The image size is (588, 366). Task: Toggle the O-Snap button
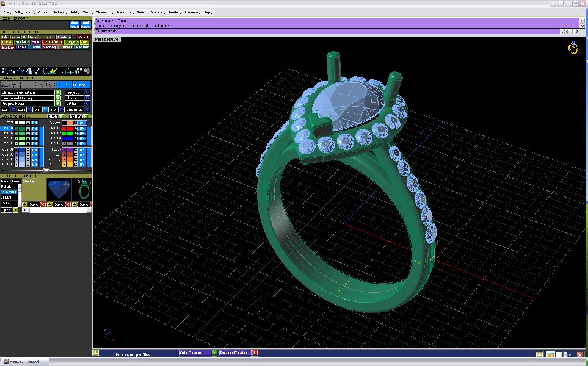coord(81,85)
